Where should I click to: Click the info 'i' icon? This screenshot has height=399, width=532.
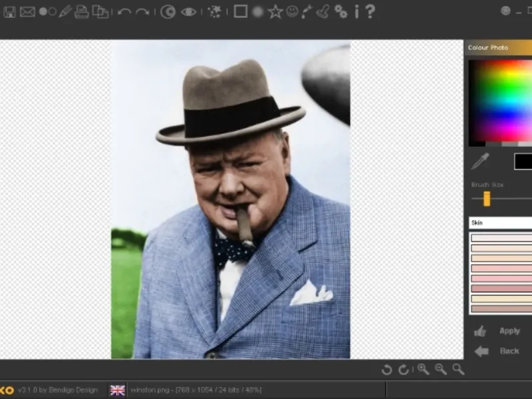click(x=356, y=12)
